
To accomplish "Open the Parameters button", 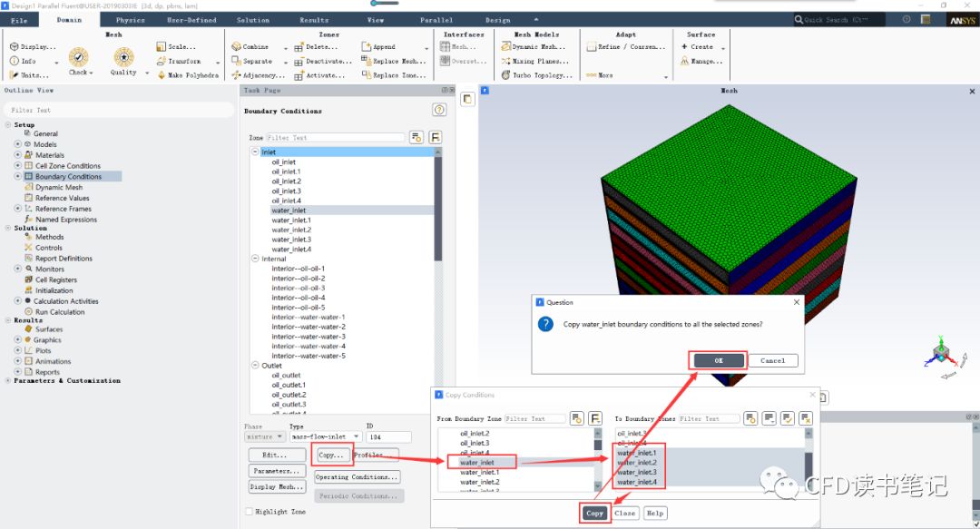I will click(275, 471).
